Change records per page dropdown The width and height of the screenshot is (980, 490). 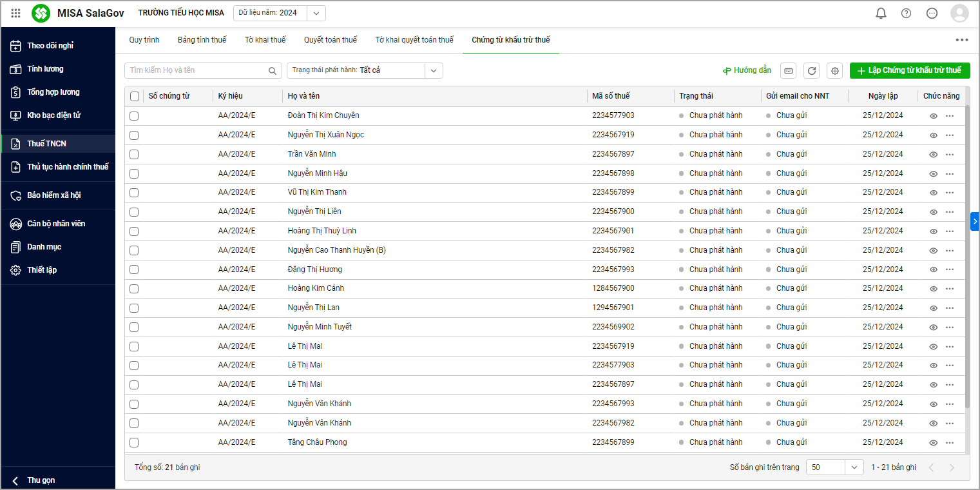(854, 467)
